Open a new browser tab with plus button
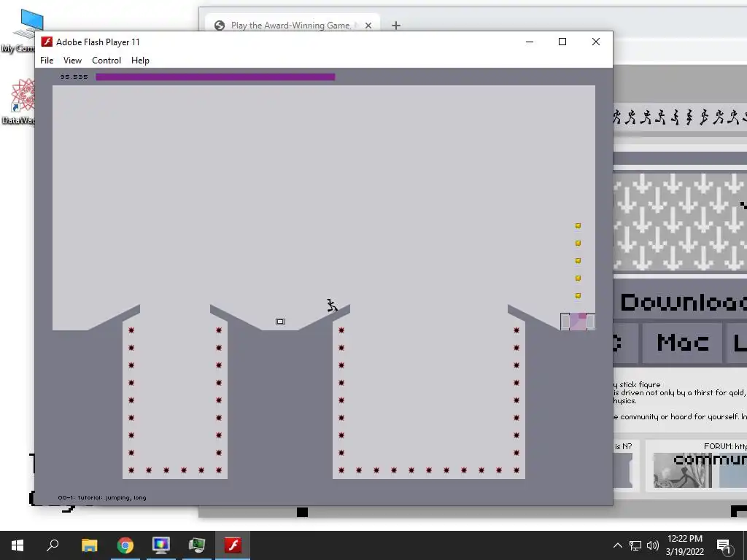Image resolution: width=747 pixels, height=560 pixels. [396, 26]
